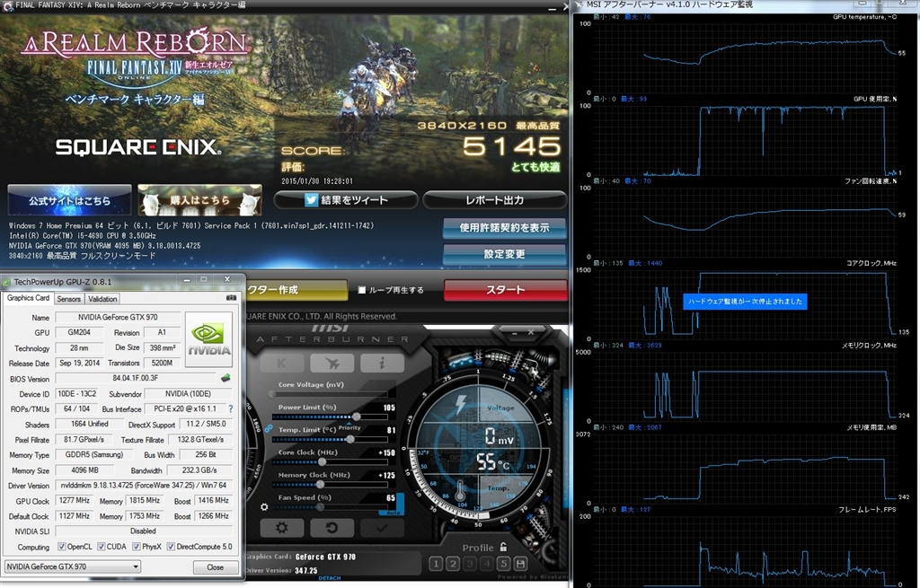
Task: Tweet the benchmark result button
Action: (346, 200)
